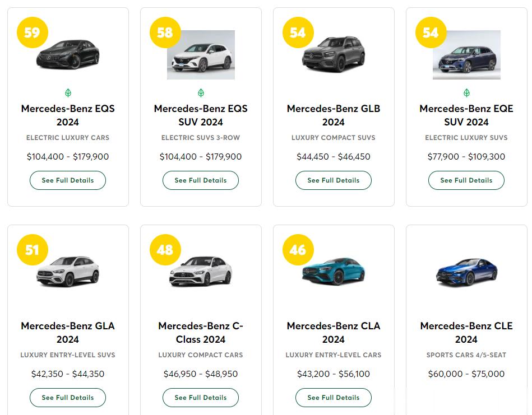
Task: Open See Full Details for Mercedes-Benz GLB 2024
Action: 334,180
